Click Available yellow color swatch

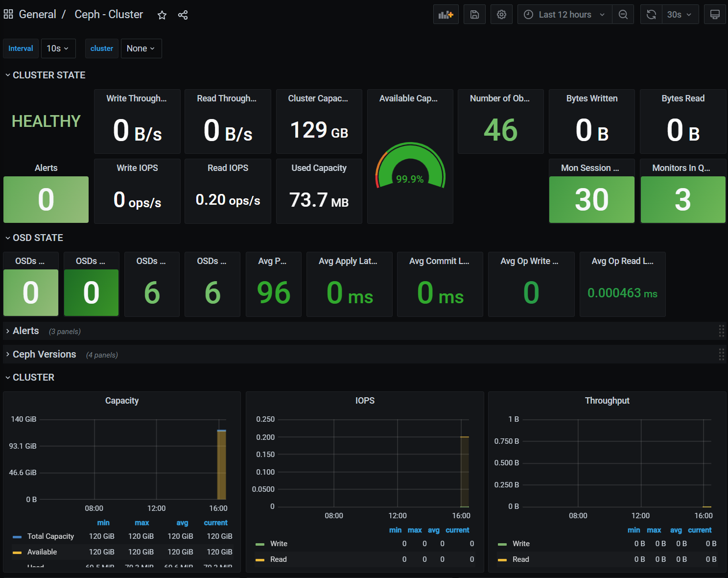point(17,553)
